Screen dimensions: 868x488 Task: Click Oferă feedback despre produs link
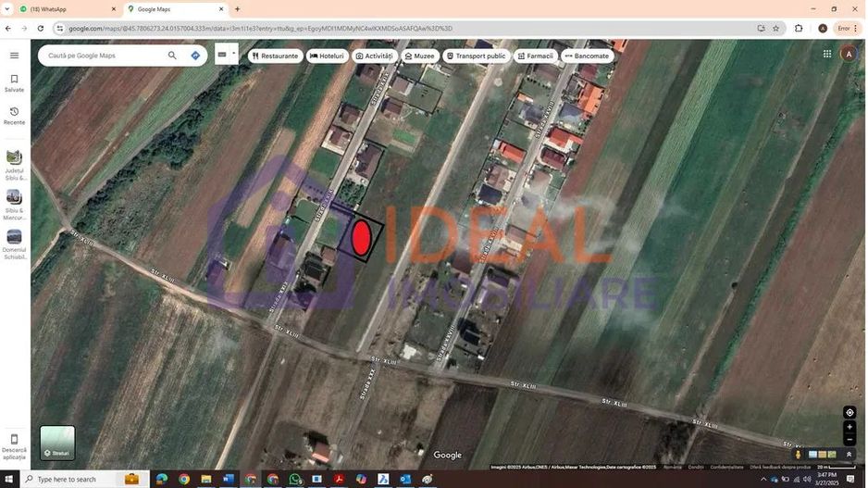tap(780, 468)
